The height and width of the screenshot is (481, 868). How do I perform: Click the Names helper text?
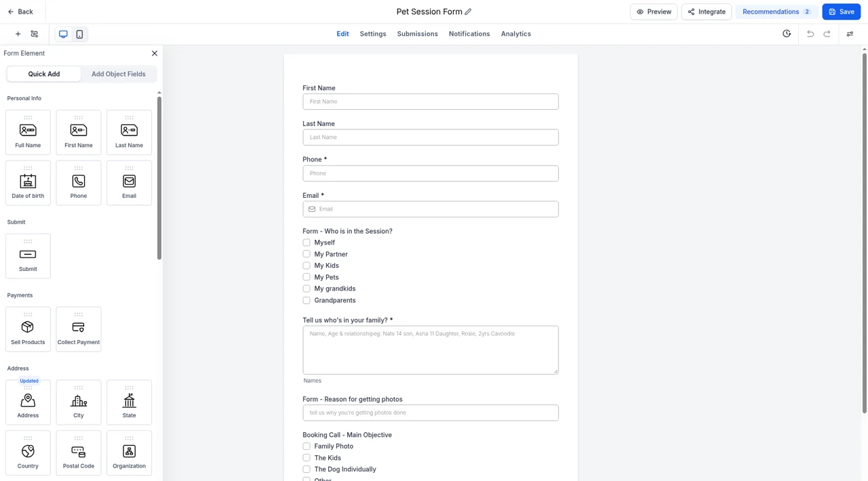312,381
